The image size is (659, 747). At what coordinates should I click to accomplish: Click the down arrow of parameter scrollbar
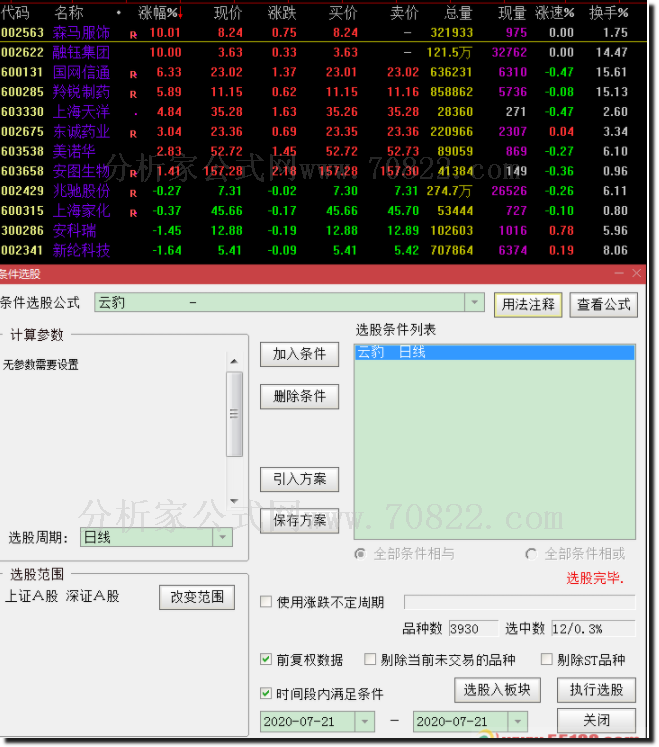234,501
